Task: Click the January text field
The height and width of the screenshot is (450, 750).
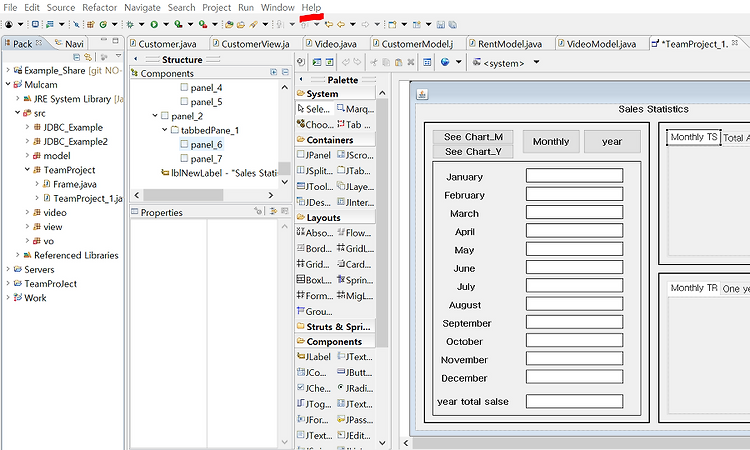Action: [x=574, y=176]
